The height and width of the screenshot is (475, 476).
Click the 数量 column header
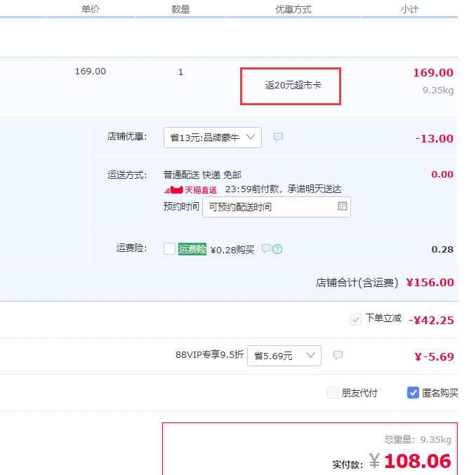[180, 9]
